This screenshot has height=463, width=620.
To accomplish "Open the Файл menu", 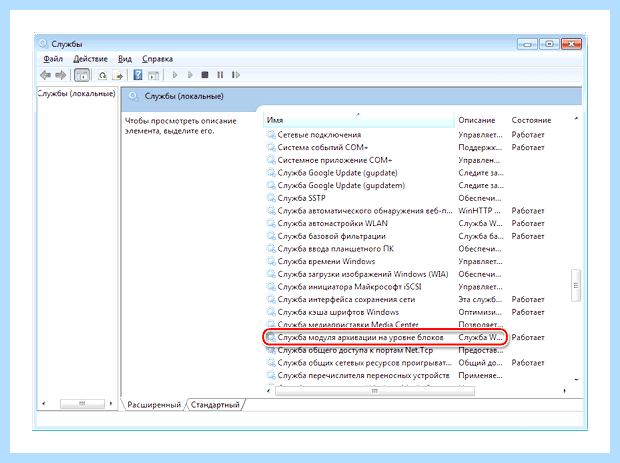I will pos(53,59).
